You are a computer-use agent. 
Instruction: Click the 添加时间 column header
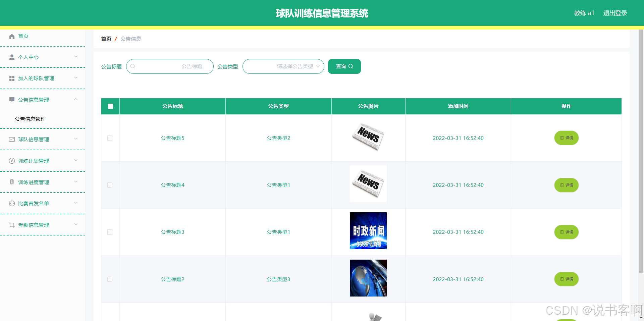458,106
